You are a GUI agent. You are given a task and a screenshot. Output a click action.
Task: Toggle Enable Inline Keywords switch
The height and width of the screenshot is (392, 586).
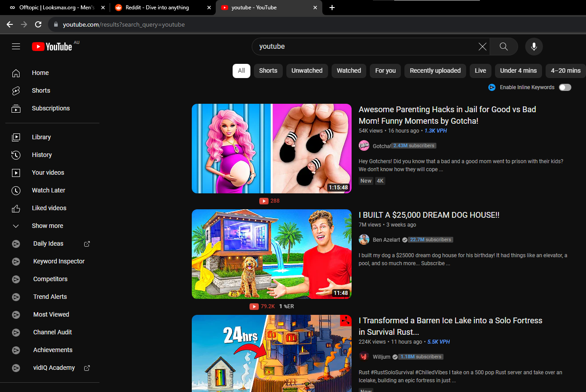point(565,87)
